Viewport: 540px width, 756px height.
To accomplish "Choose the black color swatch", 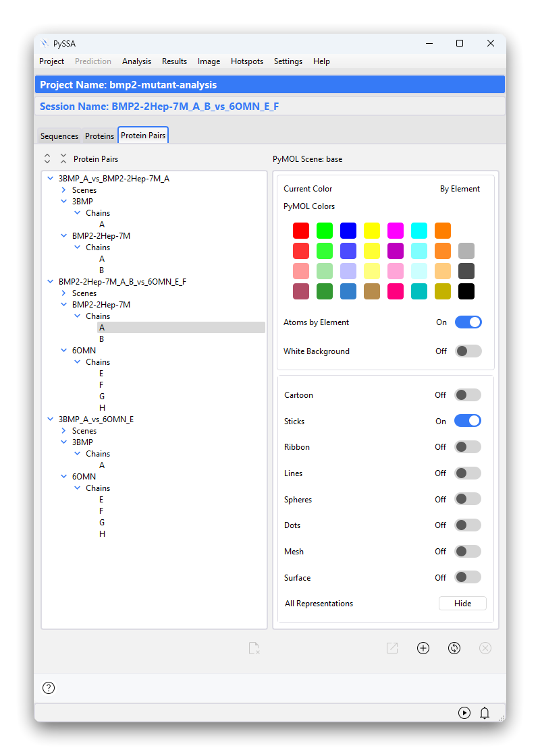I will 466,291.
